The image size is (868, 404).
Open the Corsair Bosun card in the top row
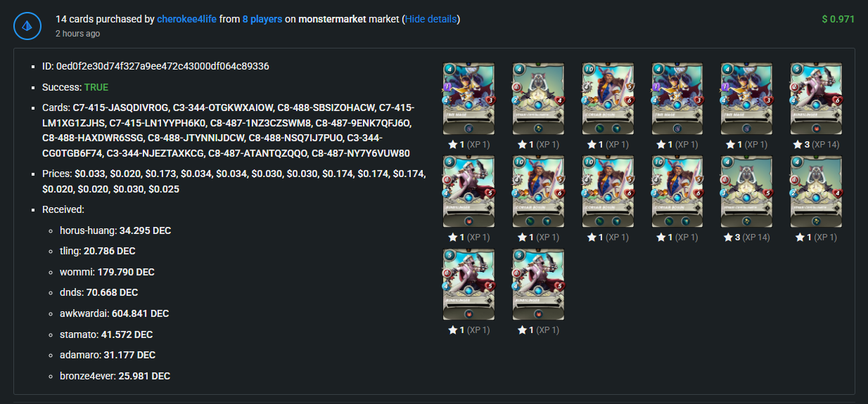[x=608, y=98]
